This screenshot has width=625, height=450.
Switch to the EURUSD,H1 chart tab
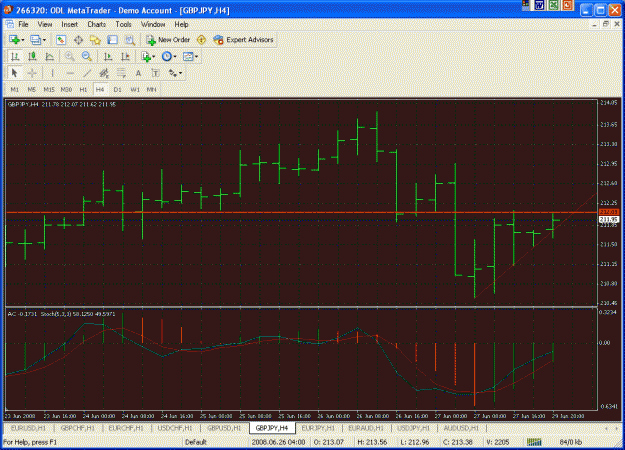pyautogui.click(x=28, y=428)
